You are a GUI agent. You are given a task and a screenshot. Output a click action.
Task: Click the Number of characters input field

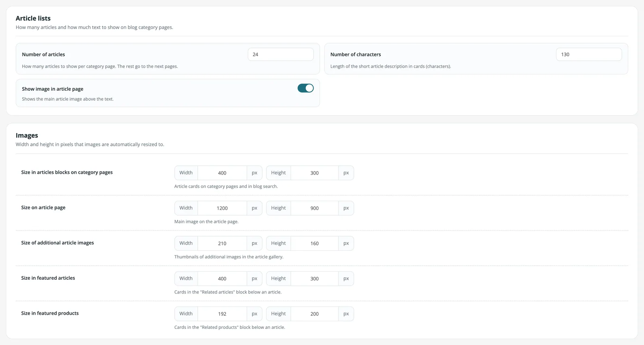click(x=589, y=54)
